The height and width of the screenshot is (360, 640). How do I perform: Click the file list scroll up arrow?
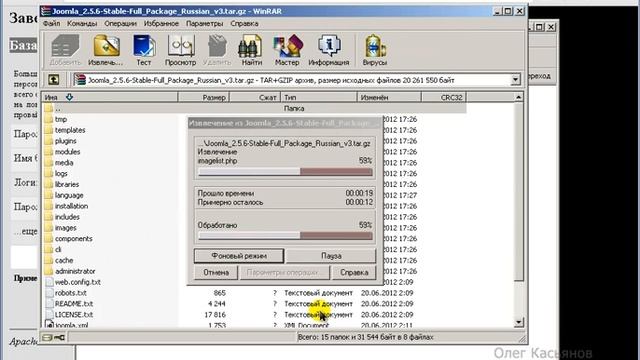click(x=518, y=97)
